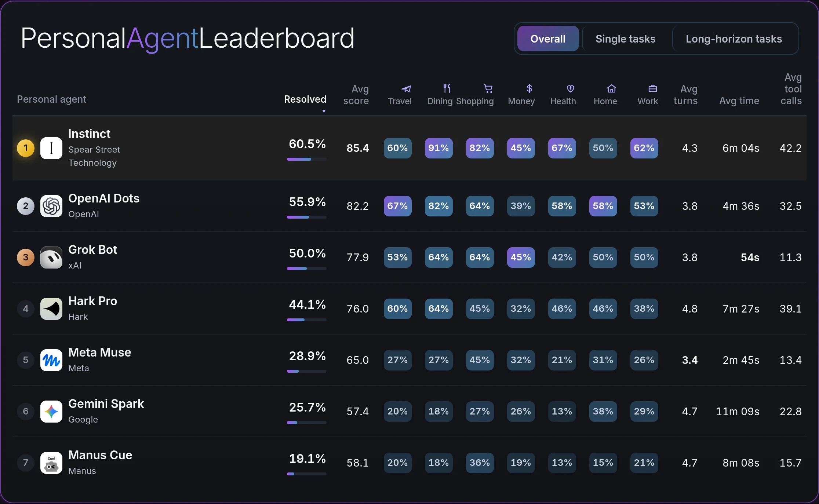
Task: Click OpenAI Dots' 67% Travel badge
Action: [x=398, y=206]
